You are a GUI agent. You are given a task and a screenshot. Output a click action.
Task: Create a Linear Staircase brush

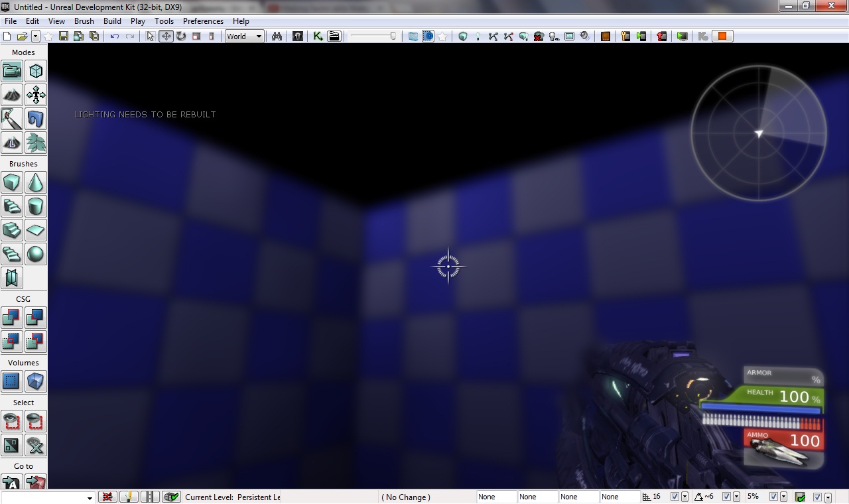(x=12, y=230)
